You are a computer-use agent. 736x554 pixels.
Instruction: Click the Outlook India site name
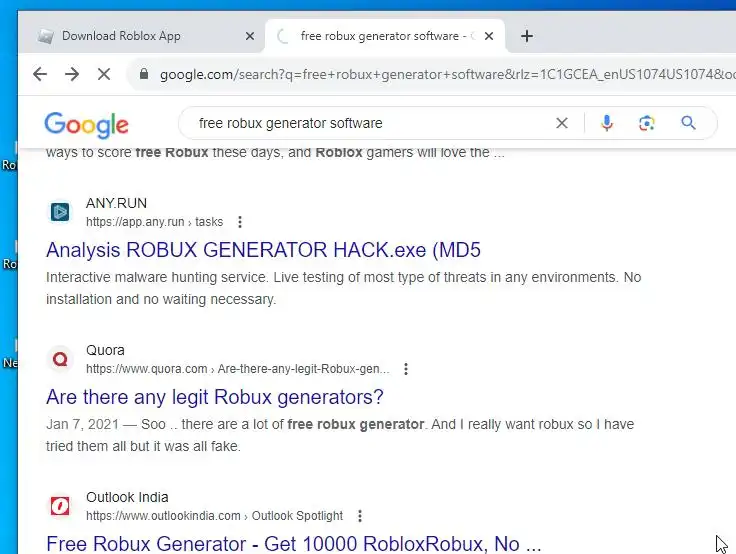(127, 497)
